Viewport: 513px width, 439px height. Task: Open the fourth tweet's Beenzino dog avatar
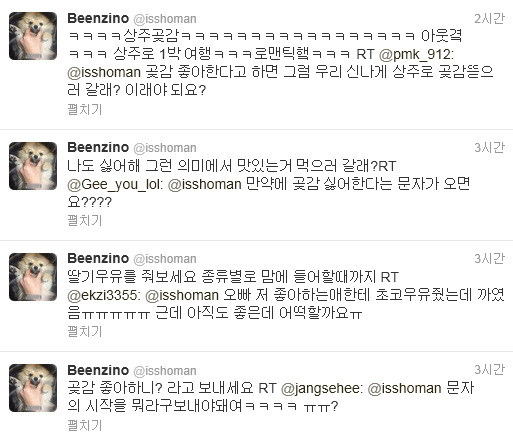pos(33,388)
